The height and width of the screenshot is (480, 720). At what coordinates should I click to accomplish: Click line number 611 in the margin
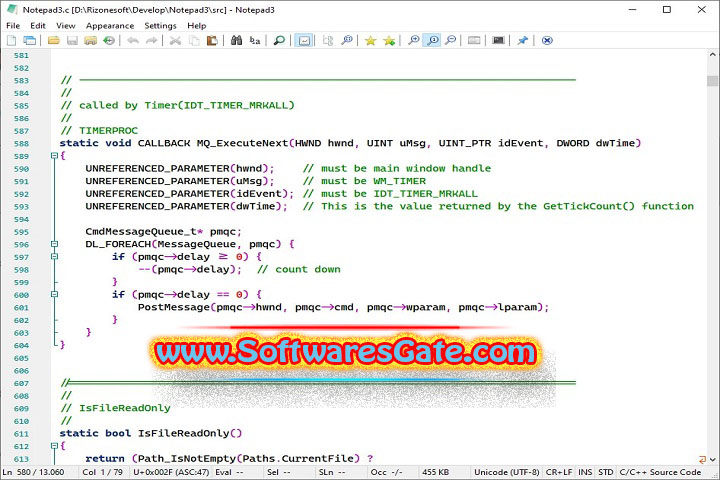coord(21,434)
